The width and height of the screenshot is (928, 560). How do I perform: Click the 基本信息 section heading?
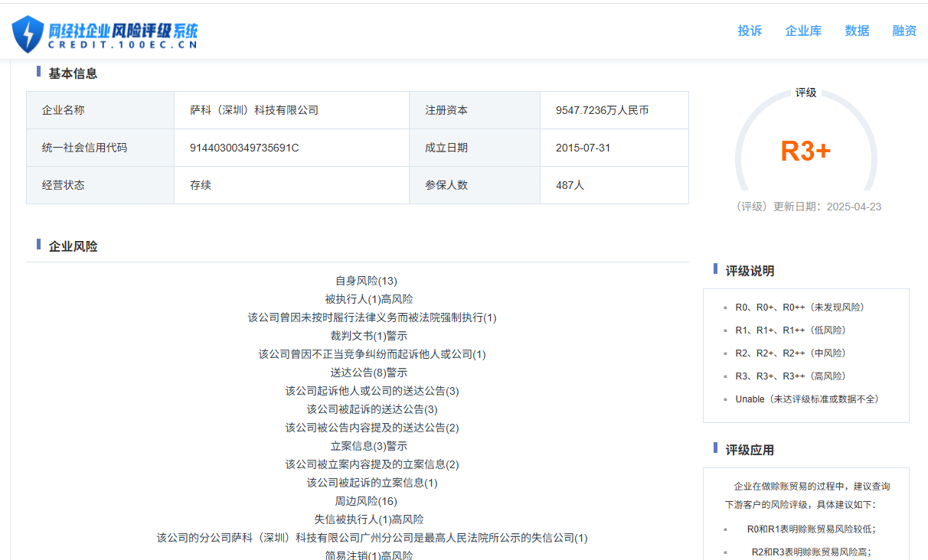pos(73,73)
